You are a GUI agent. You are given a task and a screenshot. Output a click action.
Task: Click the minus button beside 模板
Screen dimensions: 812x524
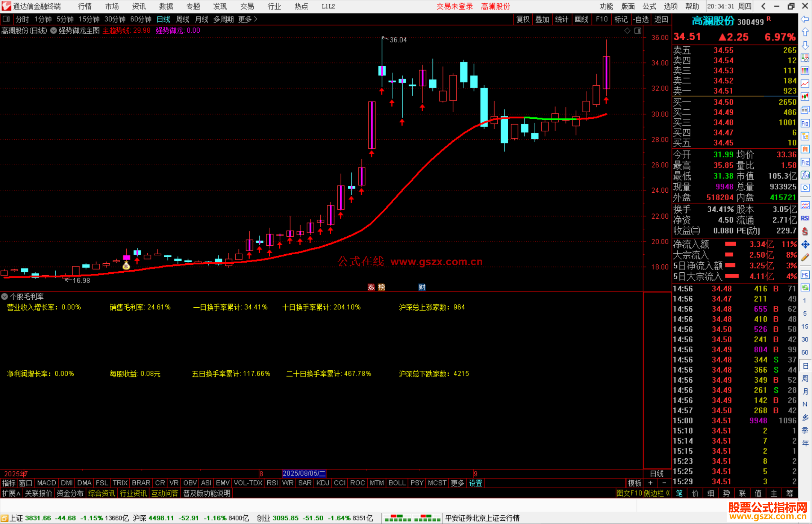tap(664, 483)
